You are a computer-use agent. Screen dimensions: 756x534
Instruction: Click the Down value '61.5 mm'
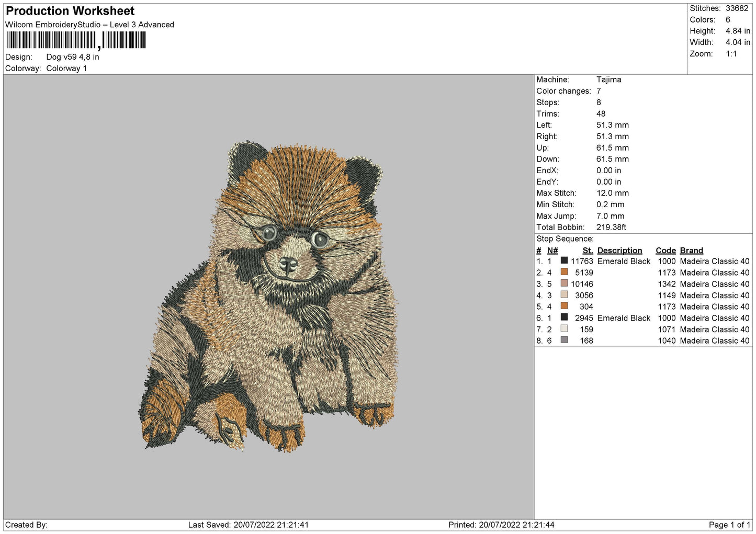(x=613, y=160)
